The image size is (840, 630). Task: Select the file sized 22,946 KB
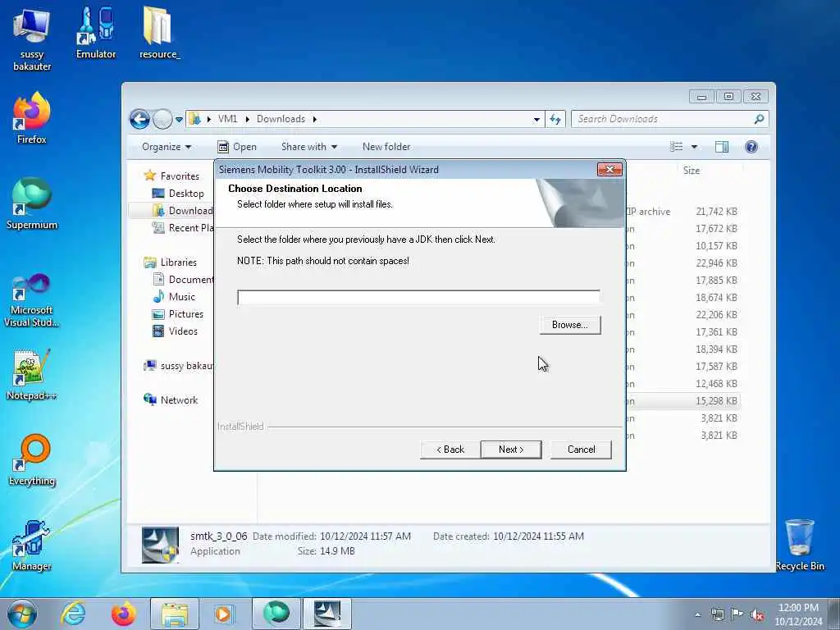coord(716,263)
